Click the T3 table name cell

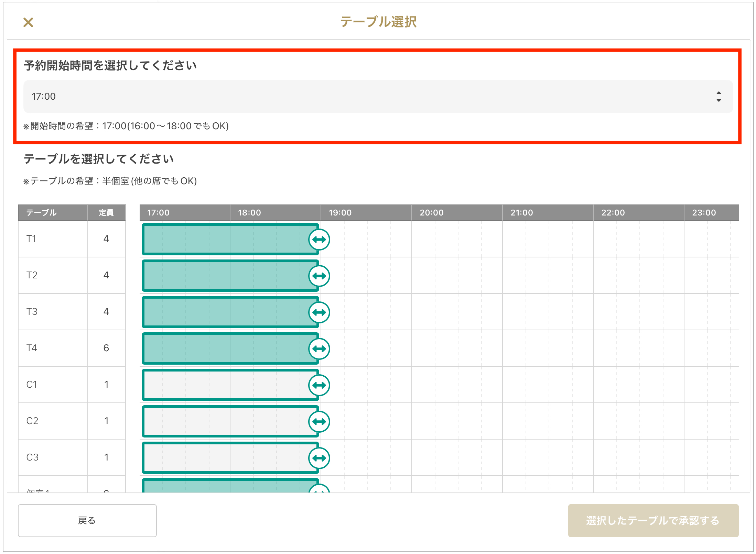(x=53, y=312)
